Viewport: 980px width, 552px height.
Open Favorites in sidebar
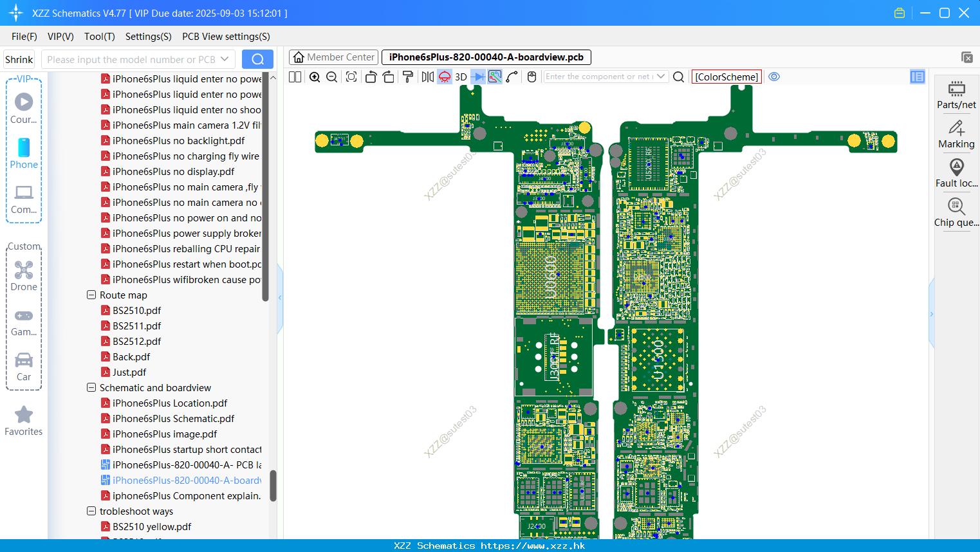coord(24,421)
